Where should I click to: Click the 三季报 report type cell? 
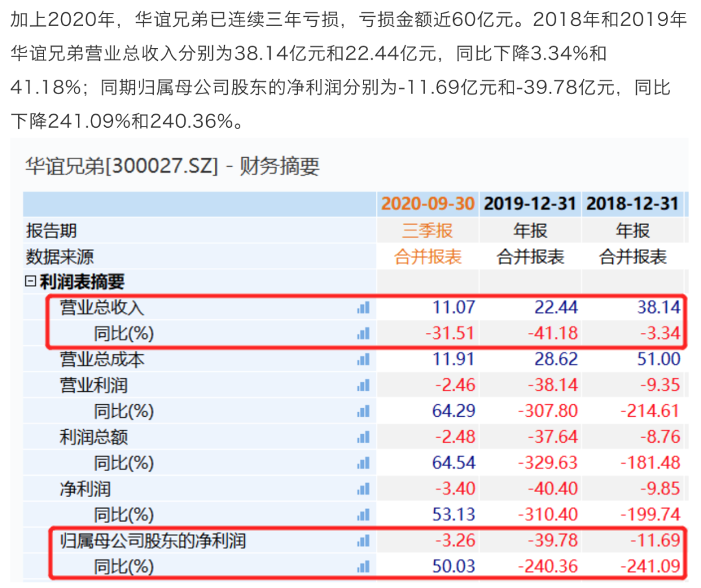(x=427, y=231)
